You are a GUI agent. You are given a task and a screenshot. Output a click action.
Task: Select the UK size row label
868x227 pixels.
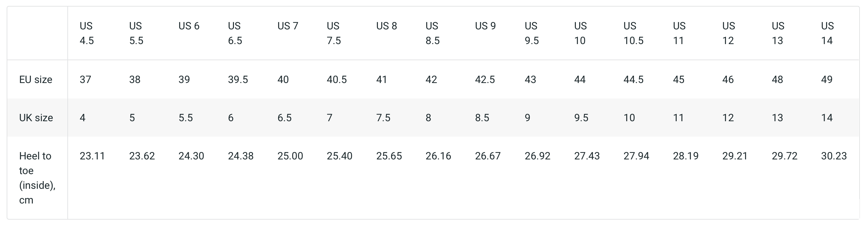[x=36, y=118]
